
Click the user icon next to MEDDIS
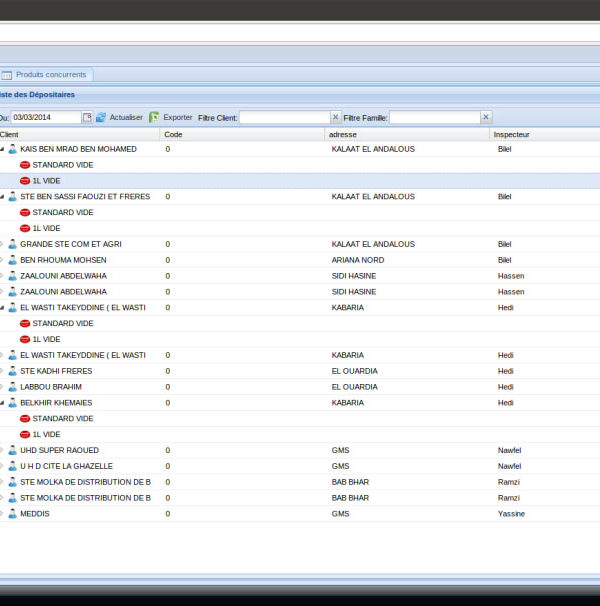click(x=13, y=514)
